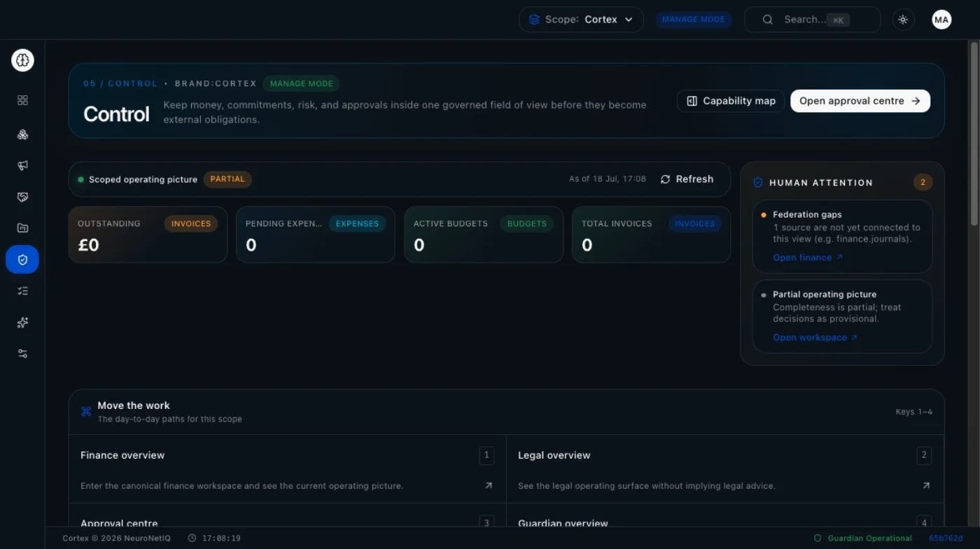Click the brain logo in the sidebar
The height and width of the screenshot is (549, 980).
[22, 61]
